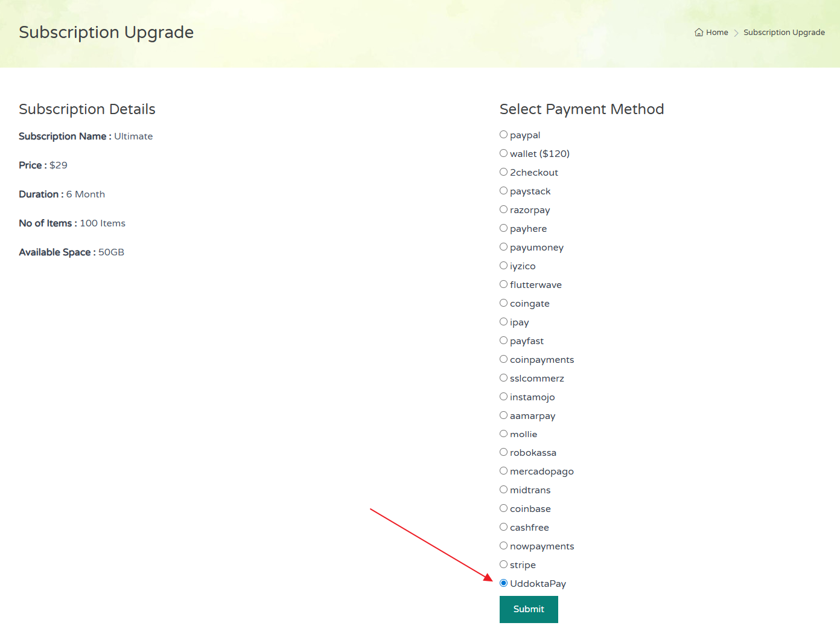Screen dimensions: 840x643
Task: Click the Subscription Upgrade breadcrumb
Action: pyautogui.click(x=784, y=33)
